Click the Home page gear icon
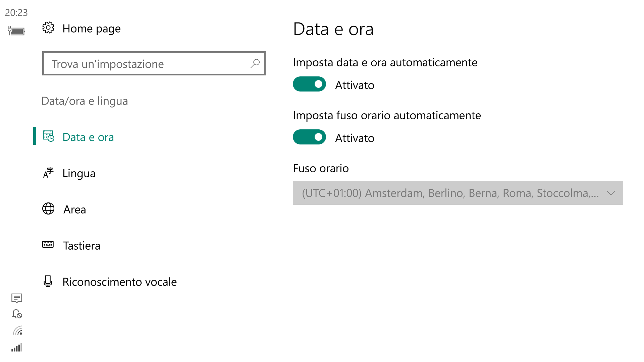The height and width of the screenshot is (362, 644). tap(48, 28)
